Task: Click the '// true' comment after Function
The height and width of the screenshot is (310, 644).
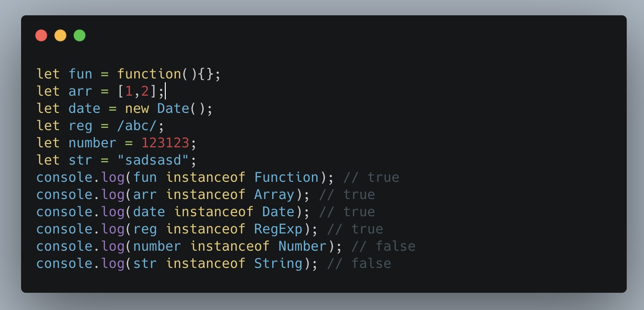Action: [x=371, y=177]
